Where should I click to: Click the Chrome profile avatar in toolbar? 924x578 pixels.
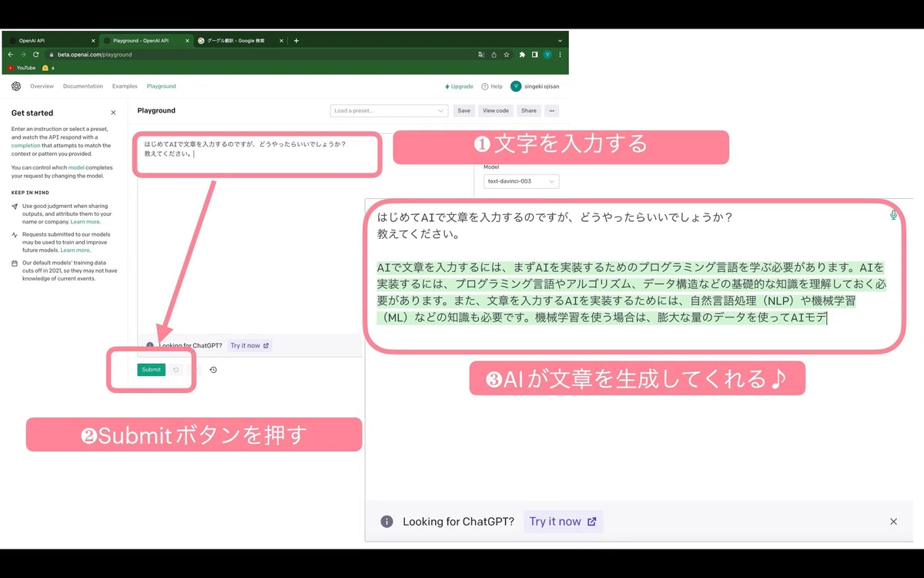pos(547,55)
